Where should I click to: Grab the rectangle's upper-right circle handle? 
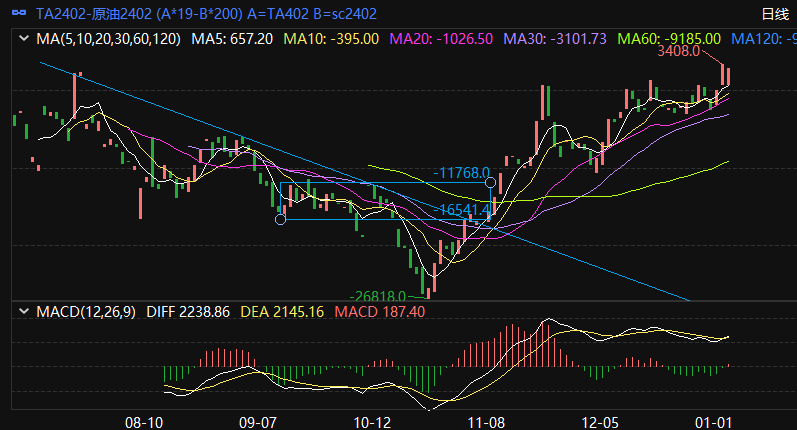488,183
